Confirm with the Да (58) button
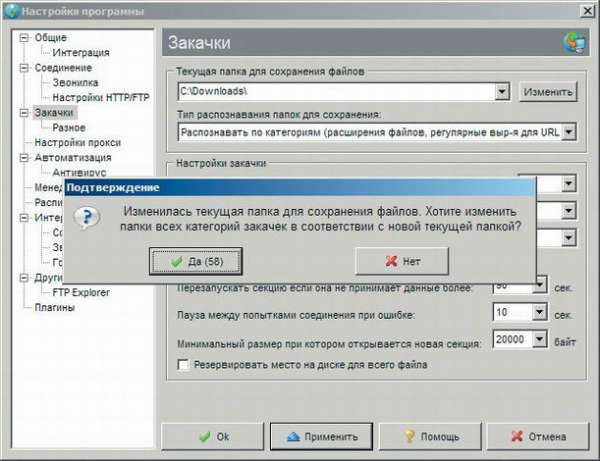600x461 pixels. click(201, 261)
